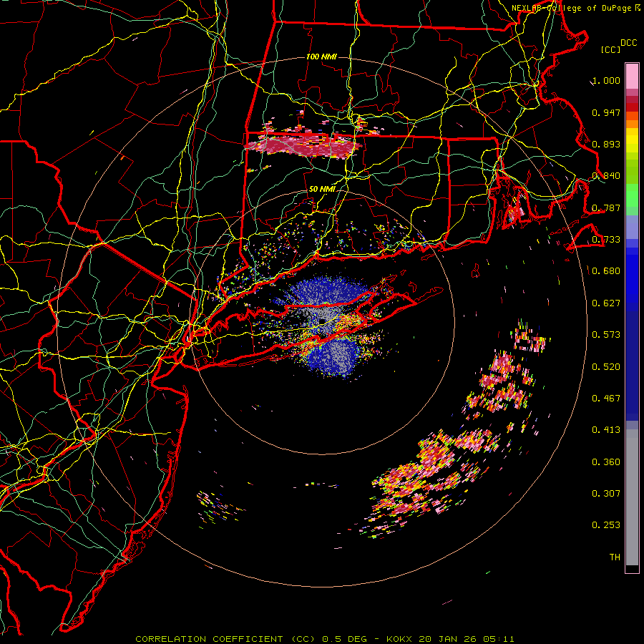Click the "100 NMI" range ring label
The height and width of the screenshot is (644, 644).
point(321,57)
